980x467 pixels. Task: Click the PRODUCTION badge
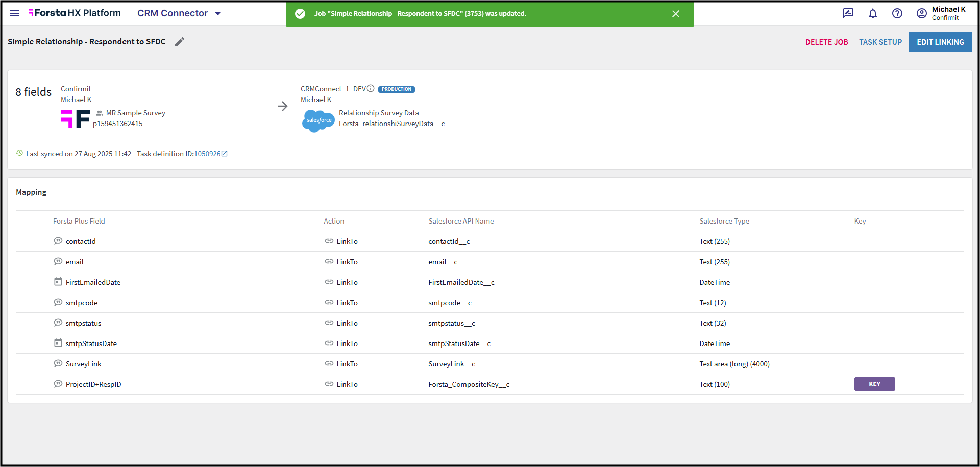click(x=397, y=89)
